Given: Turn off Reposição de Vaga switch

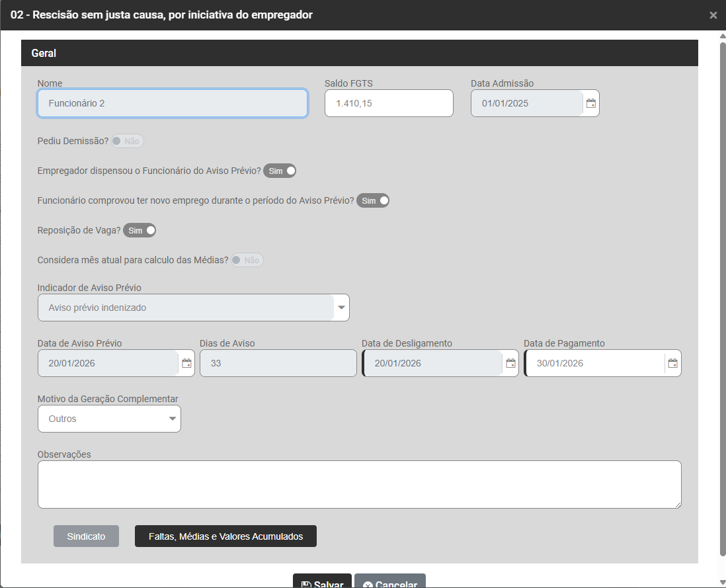Looking at the screenshot, I should [140, 230].
